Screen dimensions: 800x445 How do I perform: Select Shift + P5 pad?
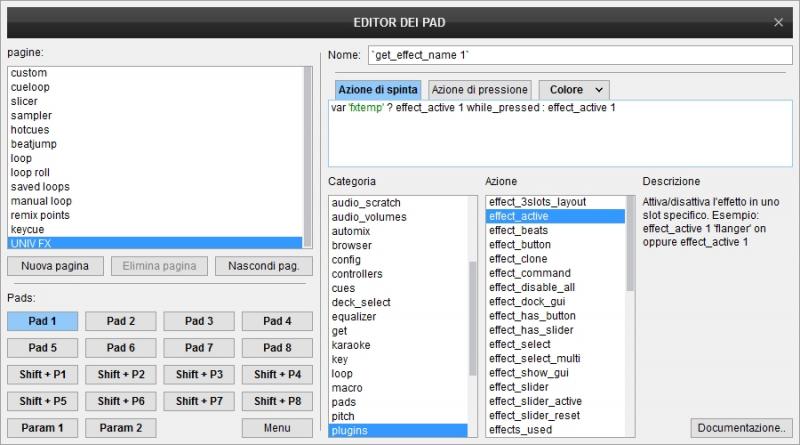(42, 401)
